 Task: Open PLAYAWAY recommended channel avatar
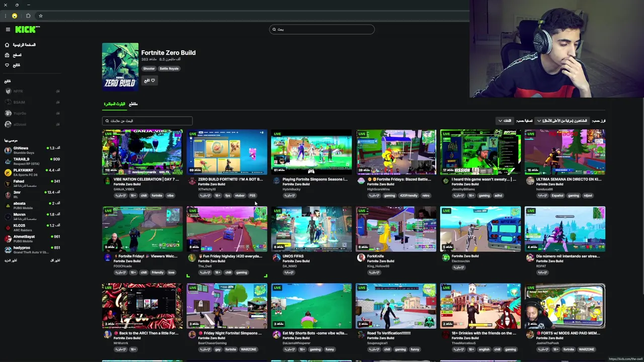[8, 172]
